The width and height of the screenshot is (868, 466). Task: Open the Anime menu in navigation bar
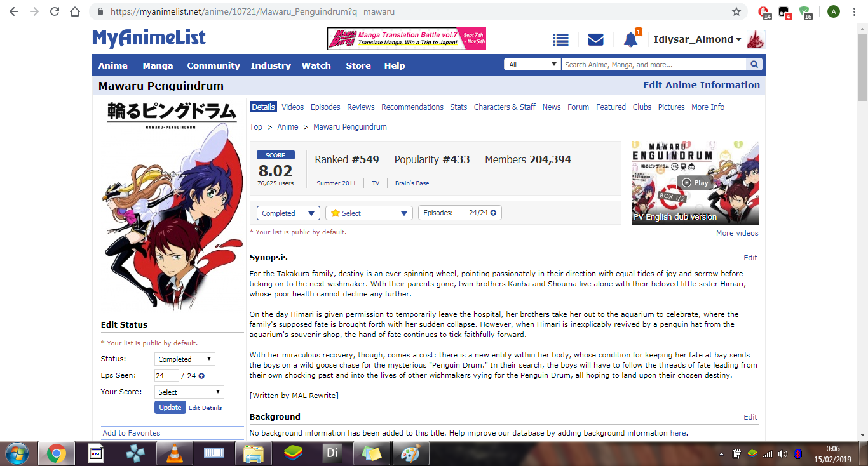point(113,65)
